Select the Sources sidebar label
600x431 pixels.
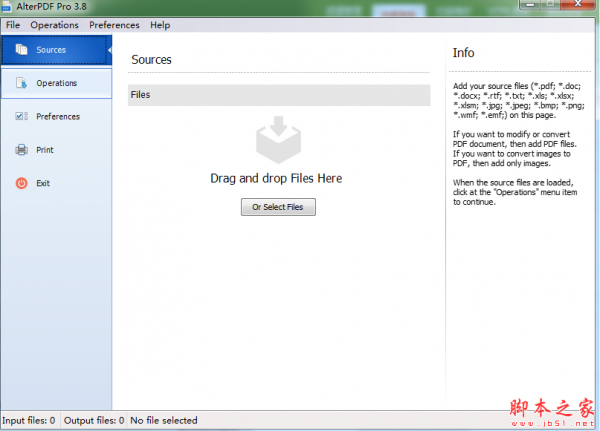51,50
